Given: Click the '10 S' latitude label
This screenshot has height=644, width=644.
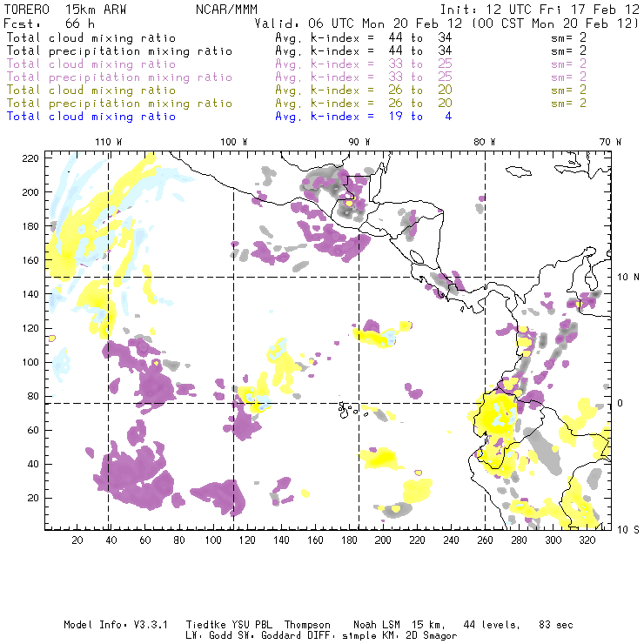Looking at the screenshot, I should [x=628, y=530].
